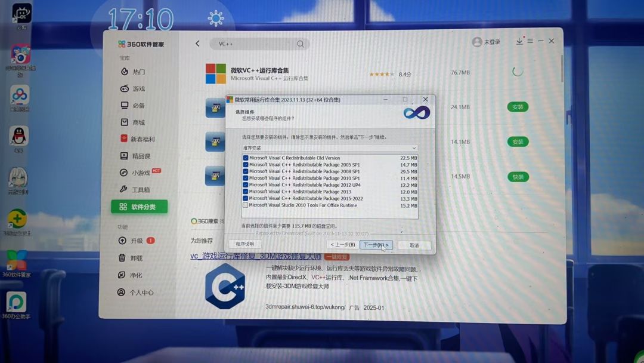Click the loading spinner on 微软VC++运行库合集 row
This screenshot has height=363, width=644.
(518, 72)
